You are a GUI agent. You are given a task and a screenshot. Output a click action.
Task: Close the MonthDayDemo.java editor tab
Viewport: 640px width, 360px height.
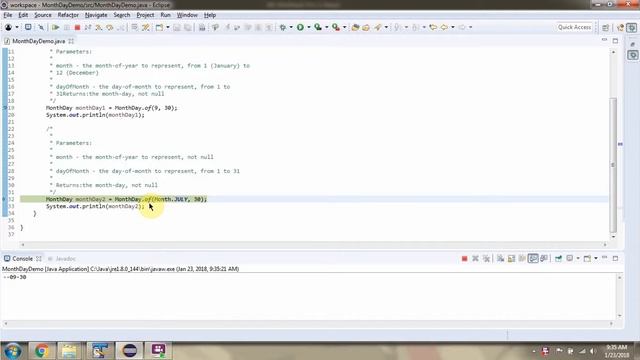click(71, 41)
